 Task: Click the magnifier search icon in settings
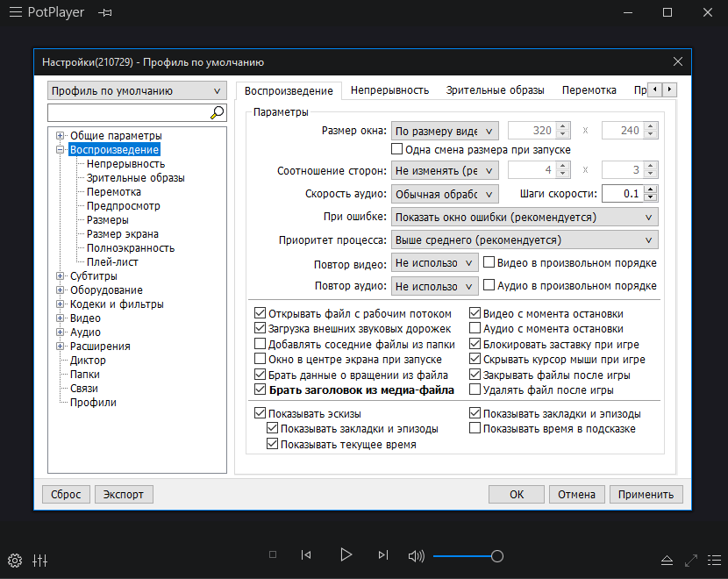(x=217, y=112)
